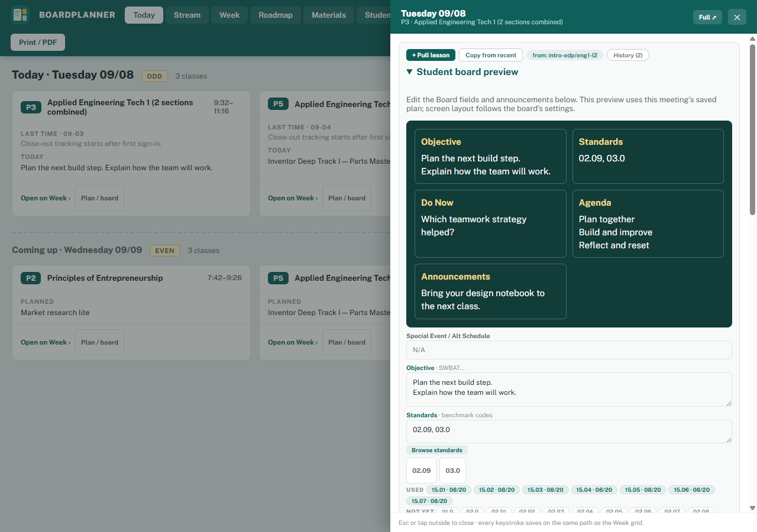This screenshot has width=757, height=532.
Task: Open P3 class on Week link
Action: (x=46, y=198)
